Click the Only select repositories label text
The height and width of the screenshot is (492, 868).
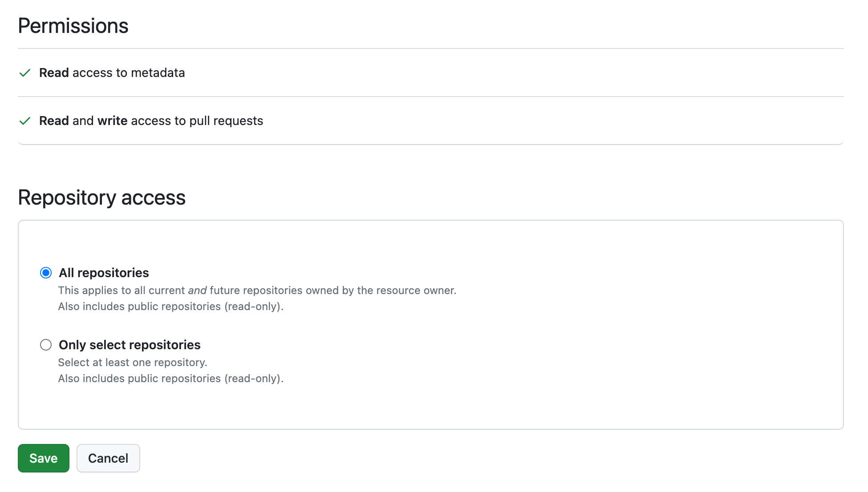(129, 345)
